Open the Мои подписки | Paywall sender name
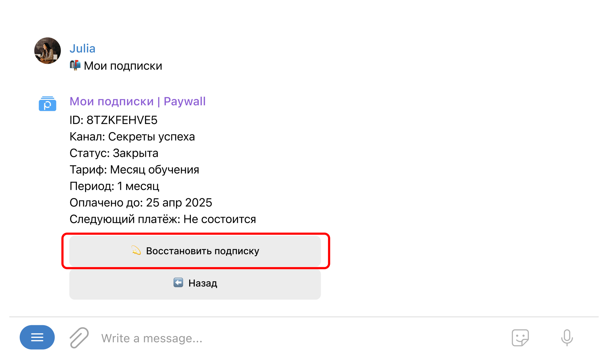 (x=137, y=101)
